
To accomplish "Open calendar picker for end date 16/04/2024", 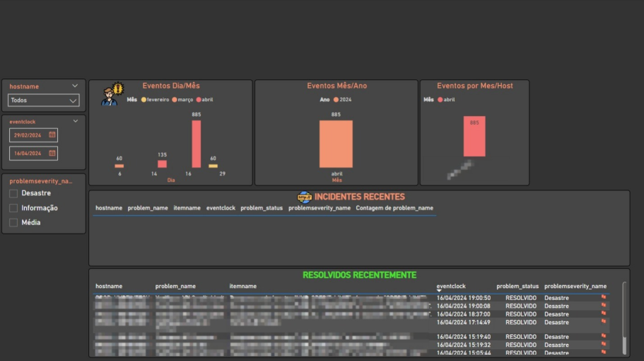I will pos(52,153).
